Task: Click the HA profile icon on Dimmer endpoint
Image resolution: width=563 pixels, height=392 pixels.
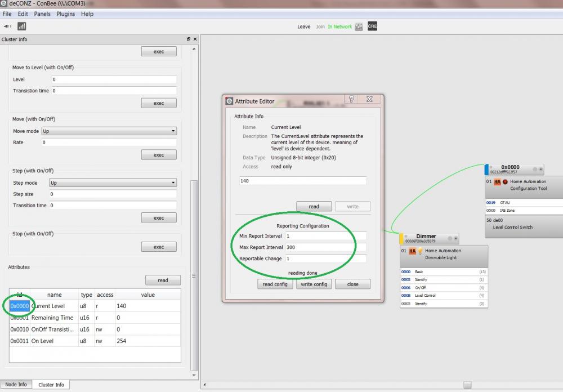Action: click(x=412, y=251)
